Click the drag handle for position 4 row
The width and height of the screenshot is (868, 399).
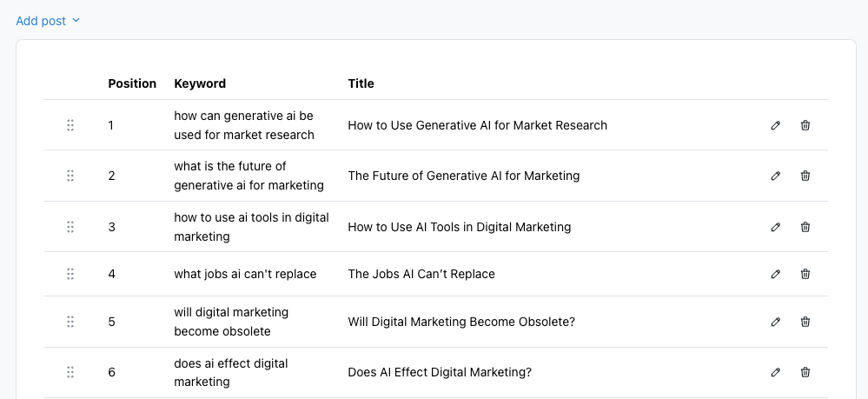70,274
